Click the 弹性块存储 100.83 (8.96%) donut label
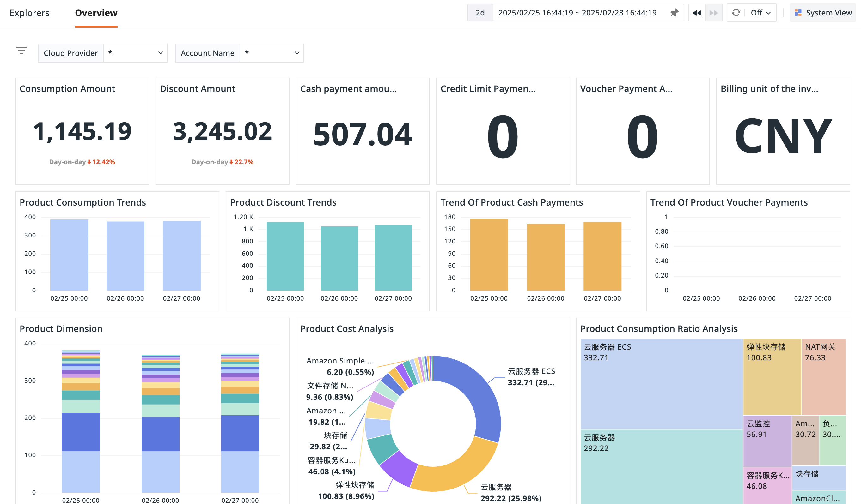Viewport: 861px width, 504px height. click(346, 490)
